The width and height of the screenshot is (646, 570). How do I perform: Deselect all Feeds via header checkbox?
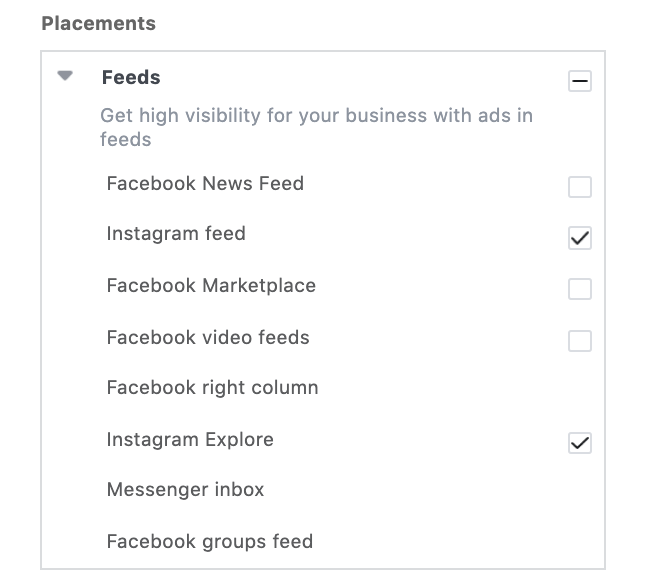[579, 81]
